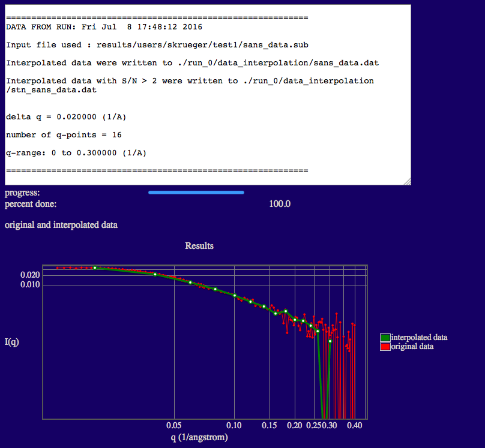Click the 'progress:' label
Image resolution: width=485 pixels, height=448 pixels.
point(22,193)
